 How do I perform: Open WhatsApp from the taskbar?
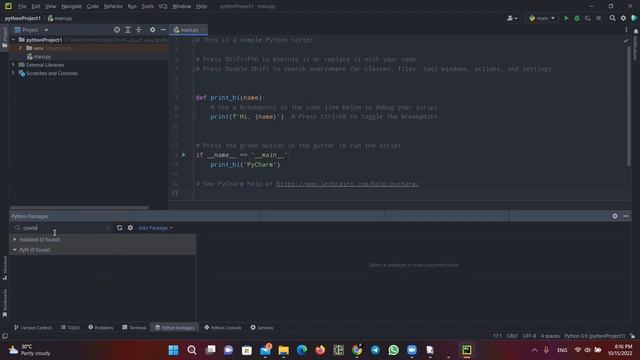pyautogui.click(x=393, y=350)
